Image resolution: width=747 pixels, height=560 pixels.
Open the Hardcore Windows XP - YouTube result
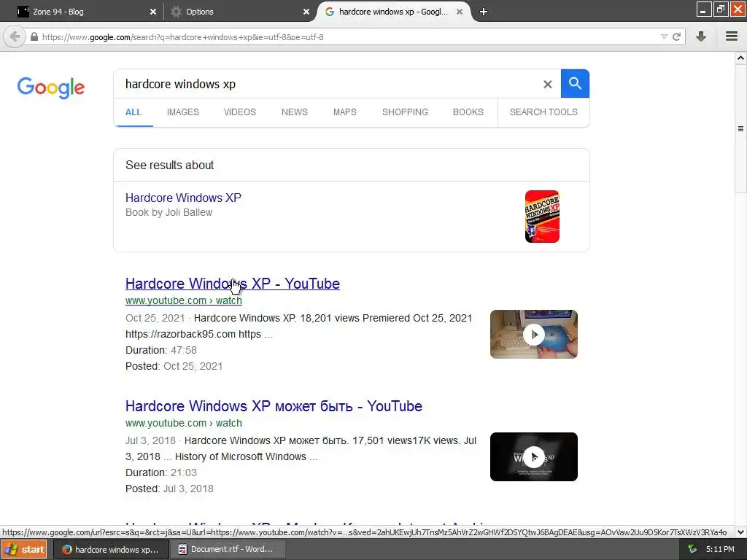[233, 284]
